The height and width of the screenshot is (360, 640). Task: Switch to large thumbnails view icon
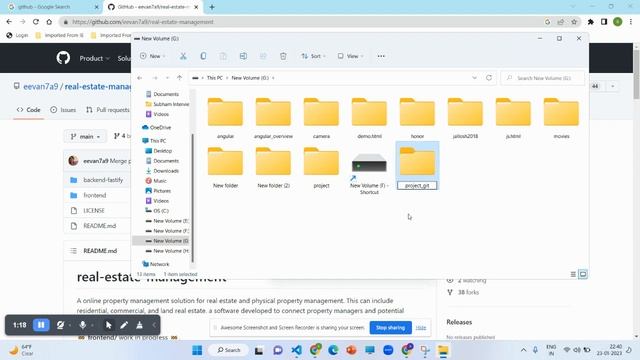[583, 274]
